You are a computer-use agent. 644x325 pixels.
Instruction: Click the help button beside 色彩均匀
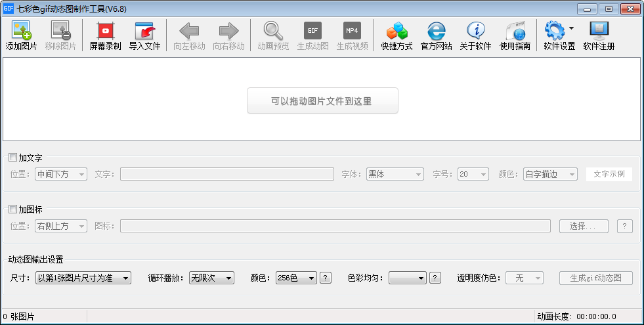click(x=435, y=278)
